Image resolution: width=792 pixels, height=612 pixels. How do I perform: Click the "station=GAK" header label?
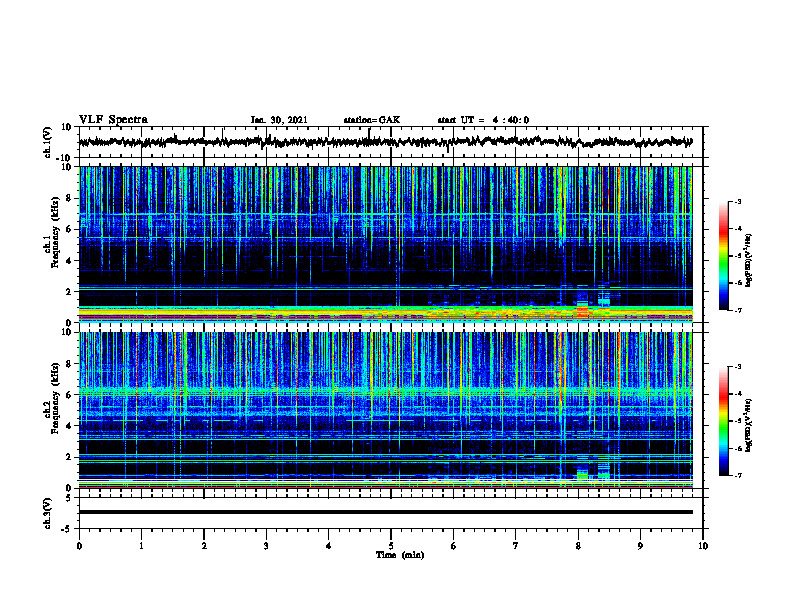[x=372, y=120]
